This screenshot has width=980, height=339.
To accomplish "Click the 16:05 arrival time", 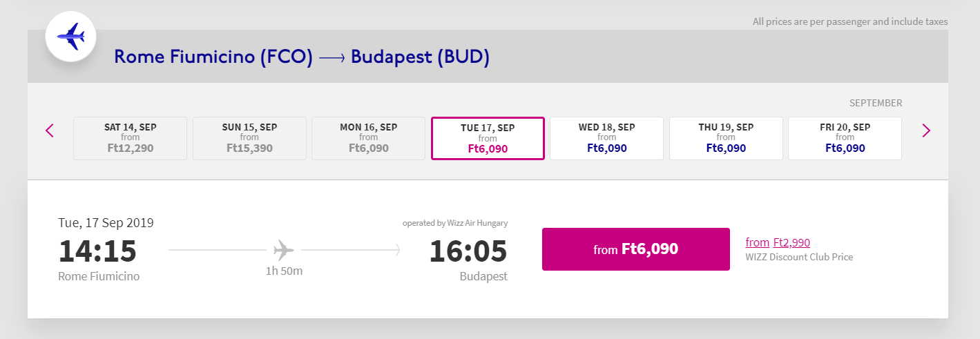I will (x=468, y=251).
